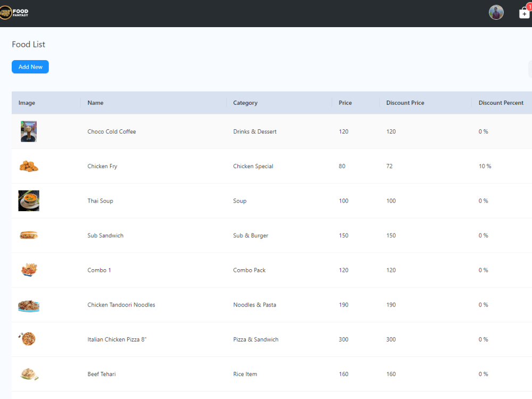Open Sub Sandwich thumbnail image
The height and width of the screenshot is (399, 532).
click(x=29, y=235)
